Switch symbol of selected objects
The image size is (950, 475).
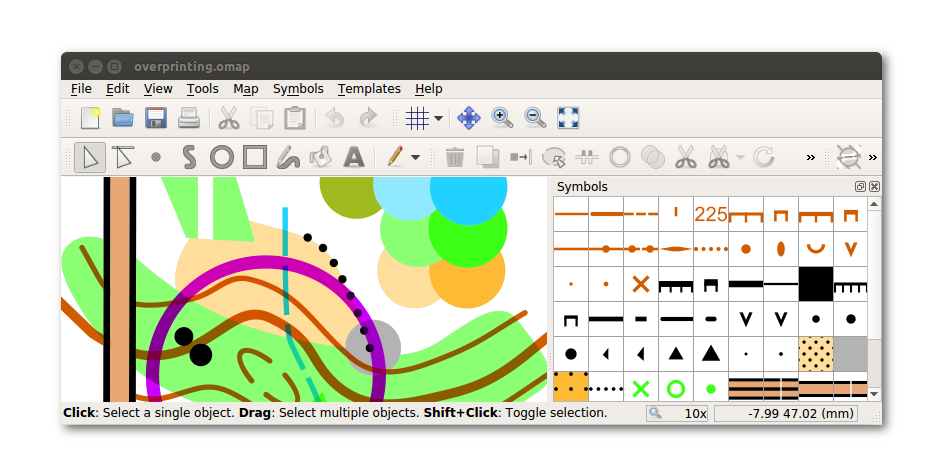[x=520, y=158]
